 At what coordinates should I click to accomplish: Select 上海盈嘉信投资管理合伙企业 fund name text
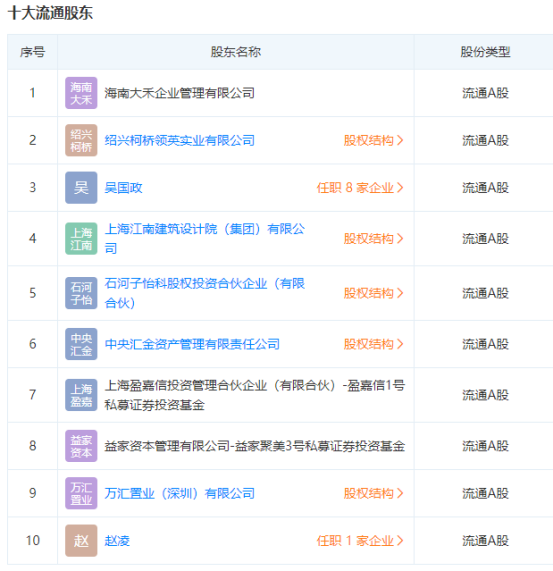click(255, 395)
